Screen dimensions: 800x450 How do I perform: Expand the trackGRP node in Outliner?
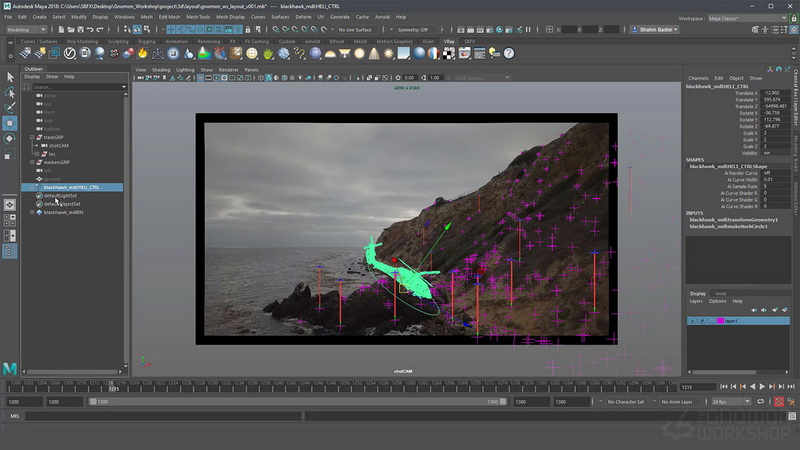point(32,137)
